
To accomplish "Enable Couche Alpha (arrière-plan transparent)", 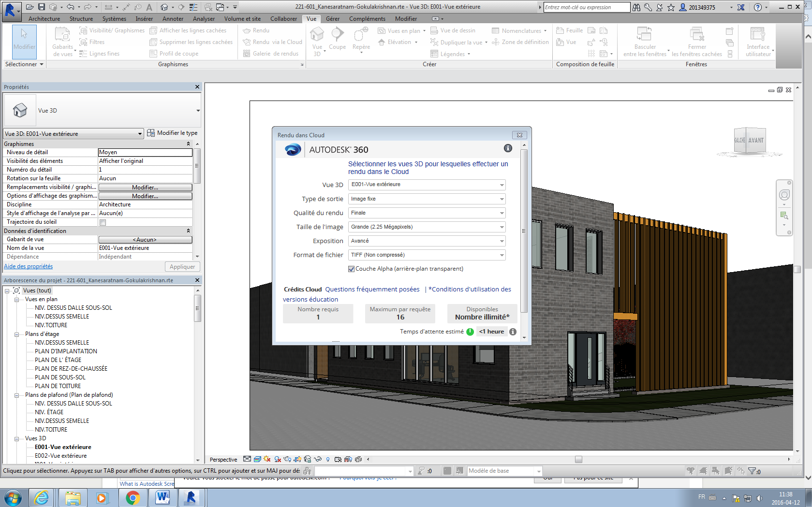I will pyautogui.click(x=351, y=269).
